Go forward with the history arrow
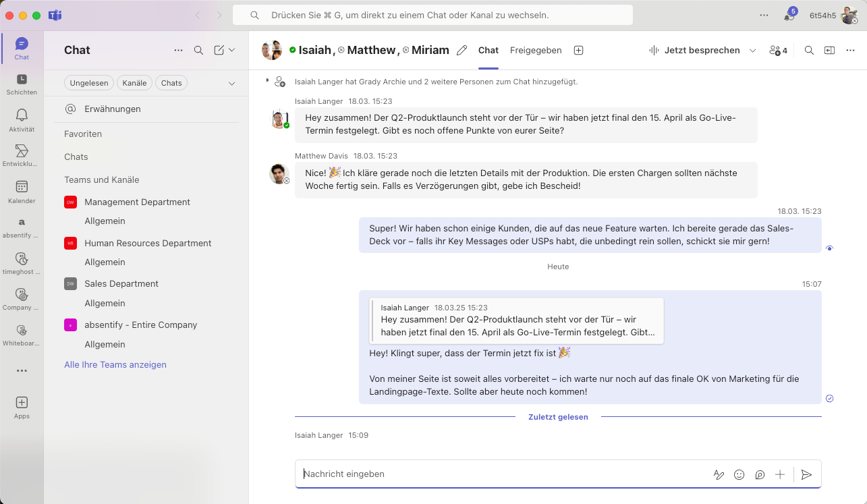This screenshot has width=867, height=504. [x=219, y=15]
